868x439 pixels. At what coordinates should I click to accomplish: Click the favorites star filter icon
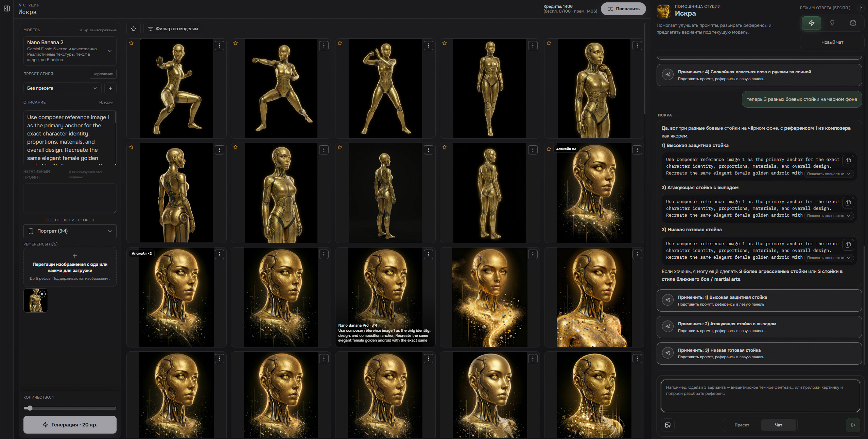(134, 29)
